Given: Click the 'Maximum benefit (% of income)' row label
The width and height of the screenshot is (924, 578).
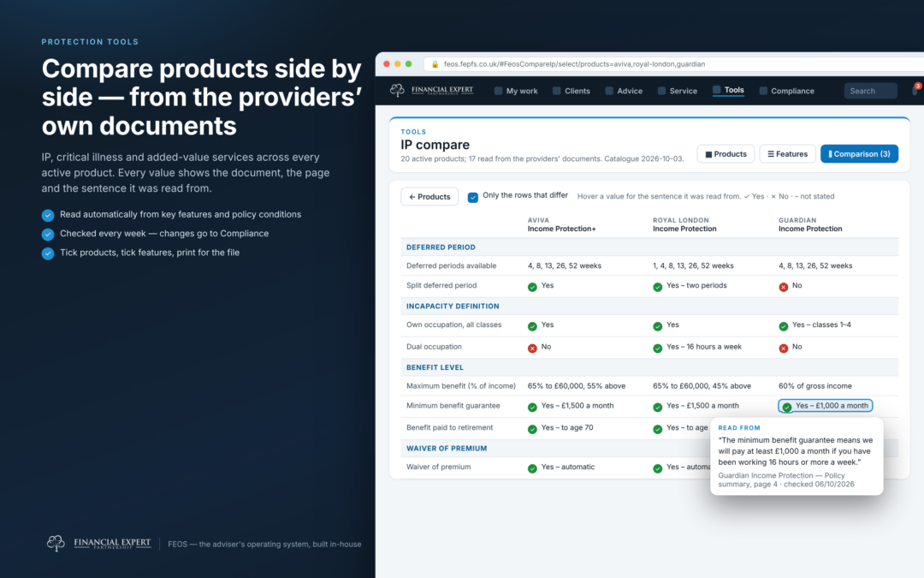Looking at the screenshot, I should pos(461,386).
